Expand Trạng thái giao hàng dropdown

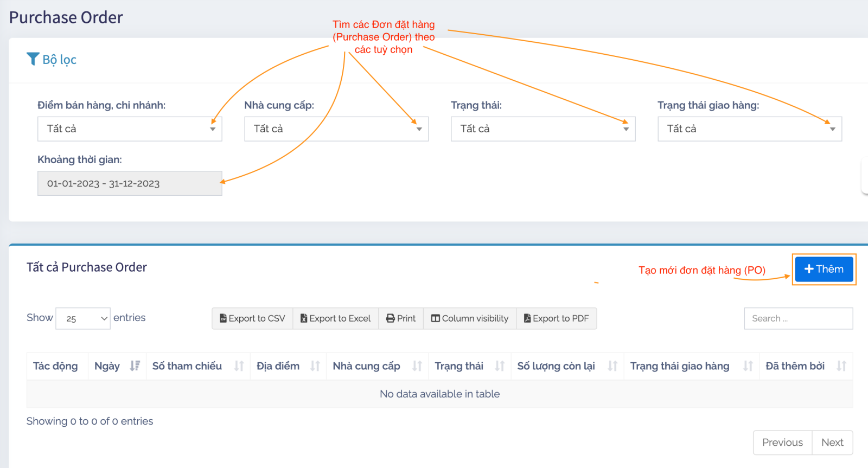coord(749,129)
